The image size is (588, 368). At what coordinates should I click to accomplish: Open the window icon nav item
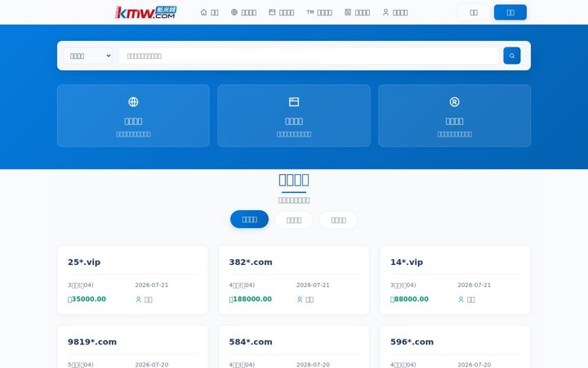281,12
